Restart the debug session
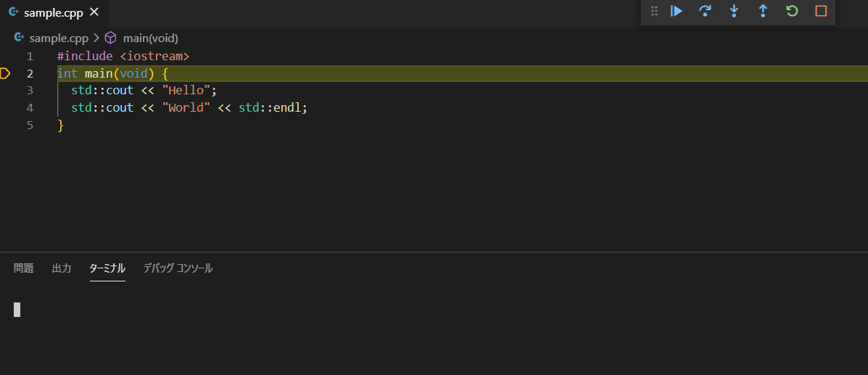This screenshot has width=868, height=375. click(x=792, y=11)
